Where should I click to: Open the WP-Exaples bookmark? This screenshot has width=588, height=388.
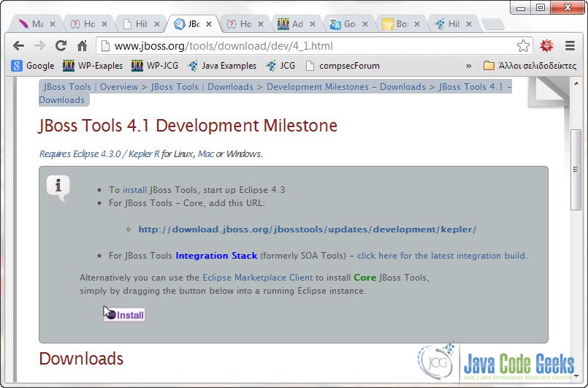93,66
